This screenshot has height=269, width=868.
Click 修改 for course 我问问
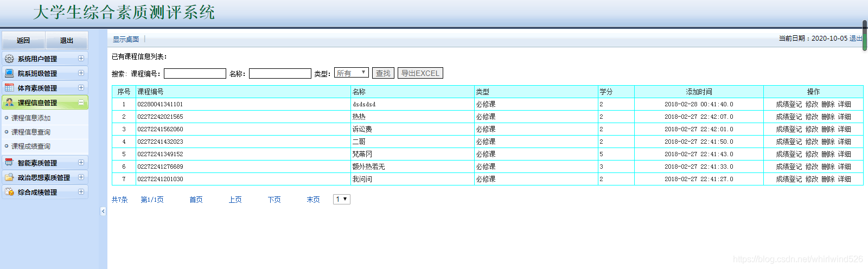coord(812,179)
